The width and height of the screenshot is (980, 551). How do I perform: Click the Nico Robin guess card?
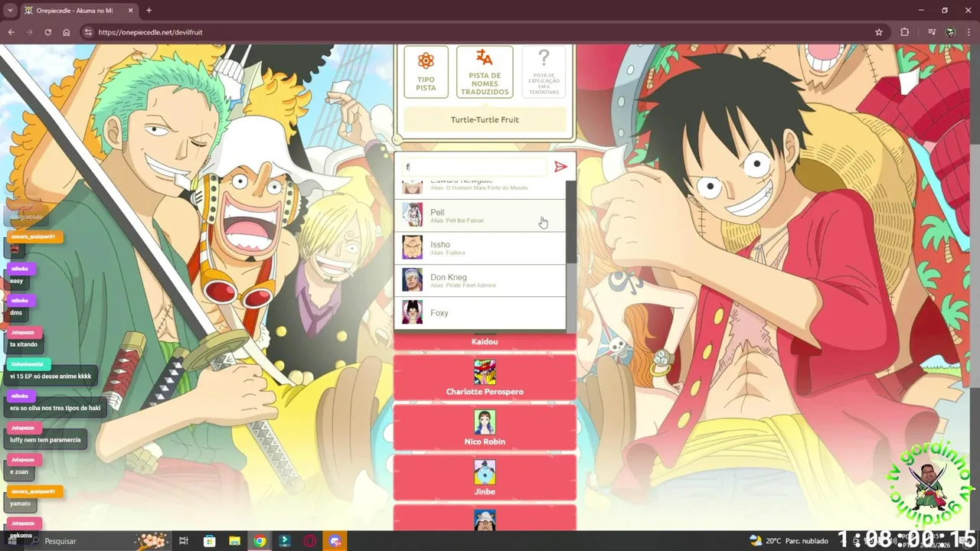point(485,427)
